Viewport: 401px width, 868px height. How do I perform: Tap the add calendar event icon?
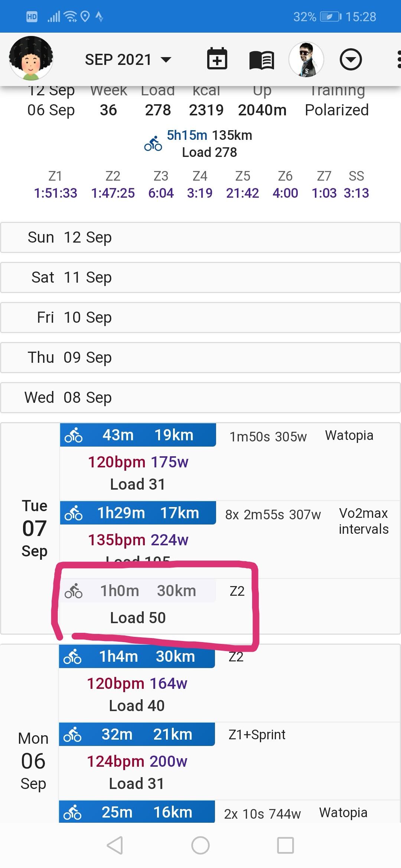217,59
